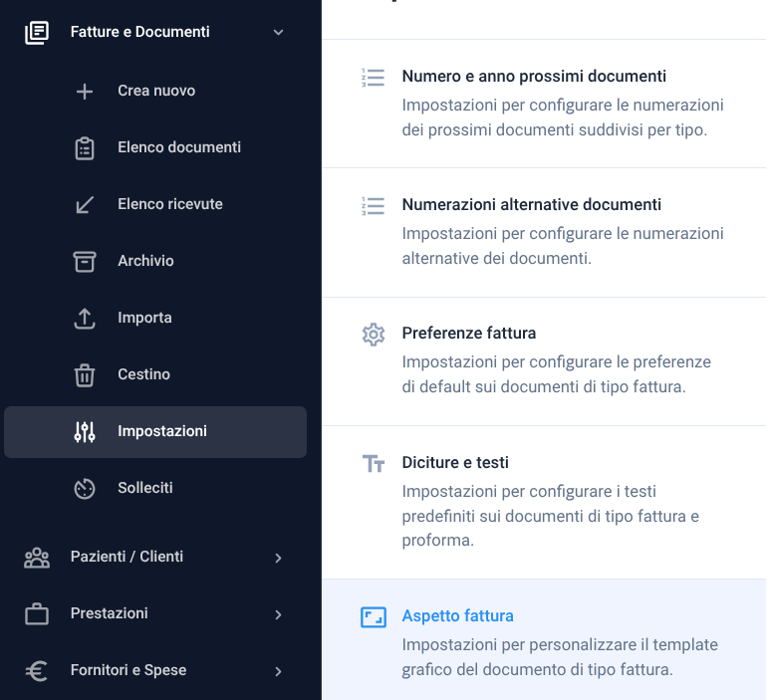Click the archive box icon
Viewport: 768px width, 700px height.
pyautogui.click(x=85, y=262)
